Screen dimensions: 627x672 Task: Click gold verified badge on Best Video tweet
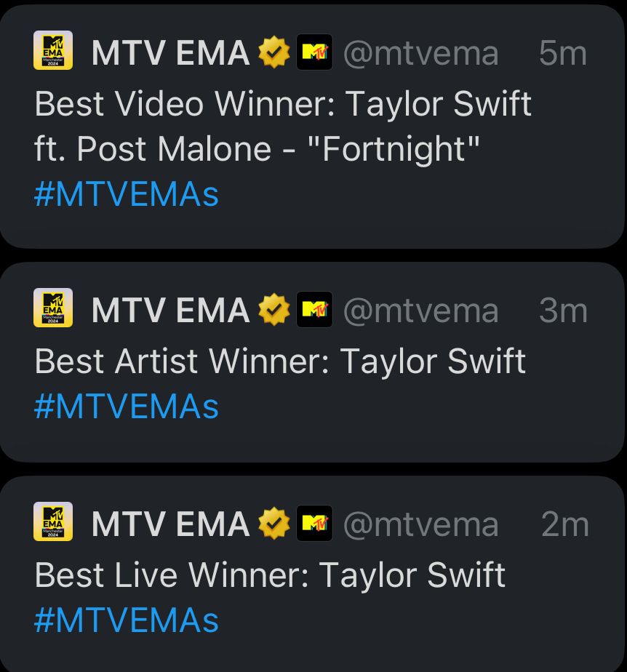pyautogui.click(x=273, y=52)
